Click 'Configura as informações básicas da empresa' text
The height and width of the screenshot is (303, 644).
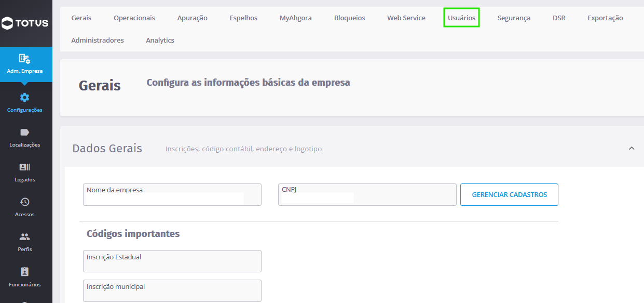pyautogui.click(x=248, y=82)
